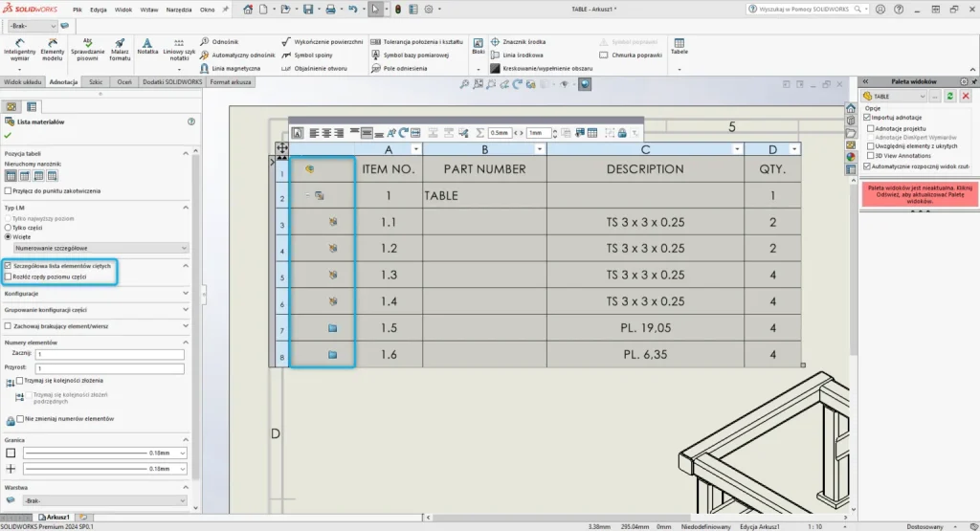Refresh the Paleta widoków with green icon
Image resolution: width=980 pixels, height=531 pixels.
coord(950,97)
